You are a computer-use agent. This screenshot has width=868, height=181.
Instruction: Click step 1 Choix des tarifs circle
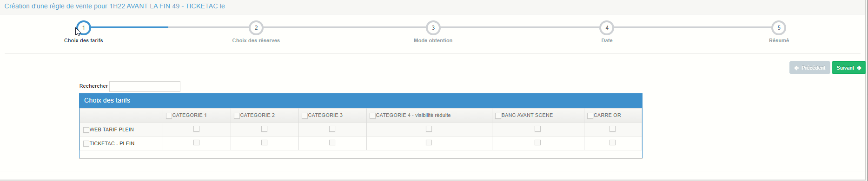click(84, 28)
